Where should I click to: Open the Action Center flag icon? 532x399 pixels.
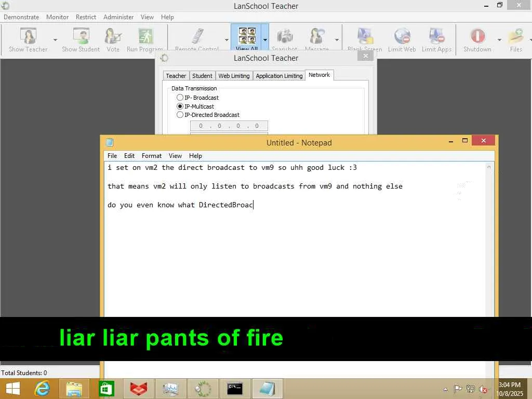[x=458, y=389]
